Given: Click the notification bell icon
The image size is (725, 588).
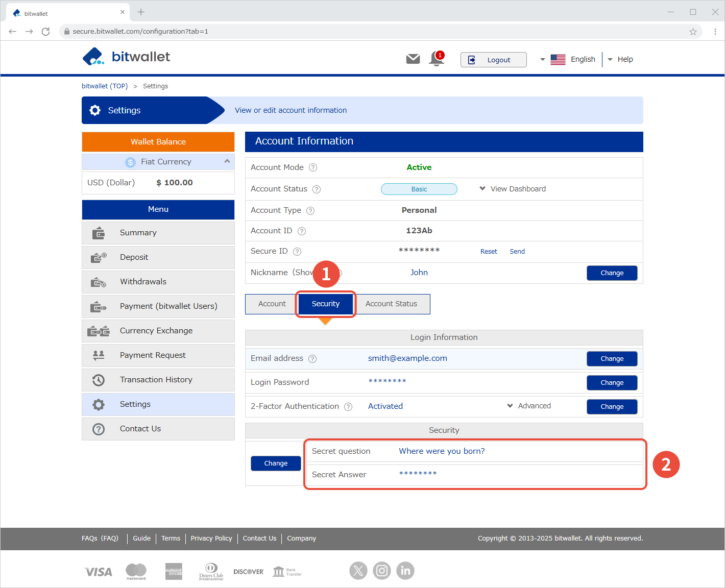Looking at the screenshot, I should click(x=437, y=59).
